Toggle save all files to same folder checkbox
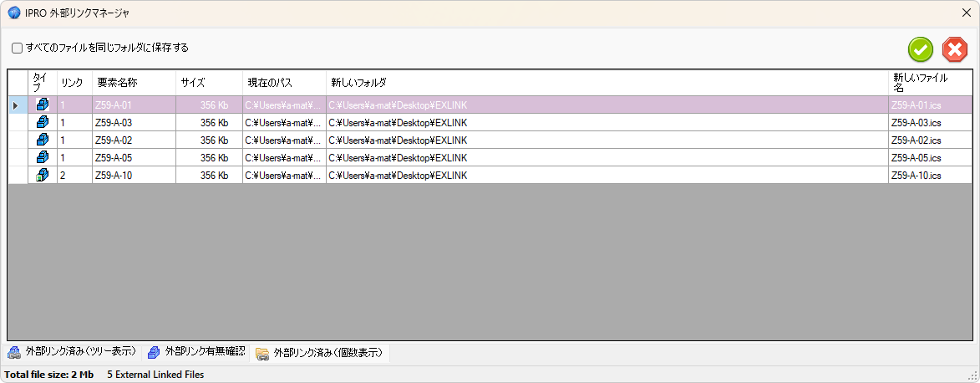 (17, 48)
